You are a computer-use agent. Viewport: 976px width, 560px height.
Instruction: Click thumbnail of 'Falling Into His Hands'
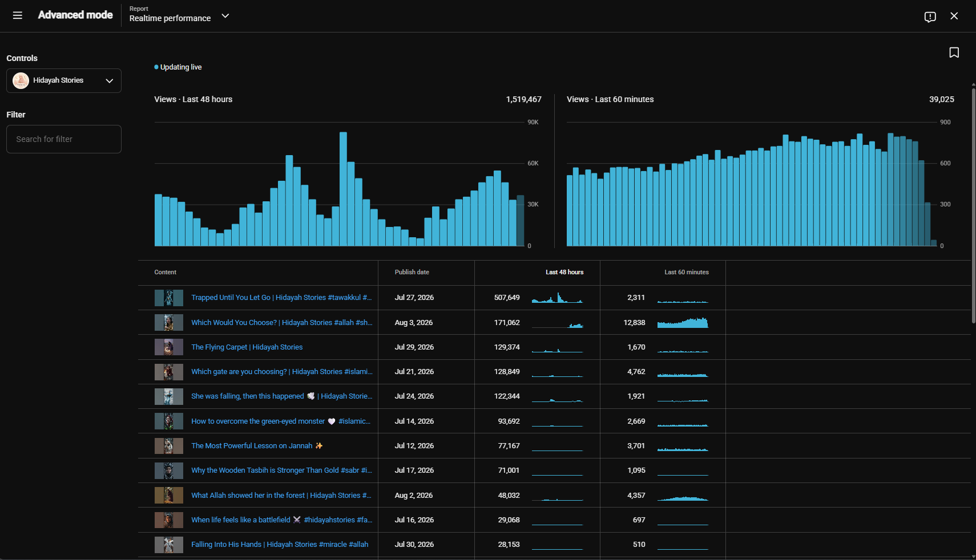pyautogui.click(x=169, y=545)
